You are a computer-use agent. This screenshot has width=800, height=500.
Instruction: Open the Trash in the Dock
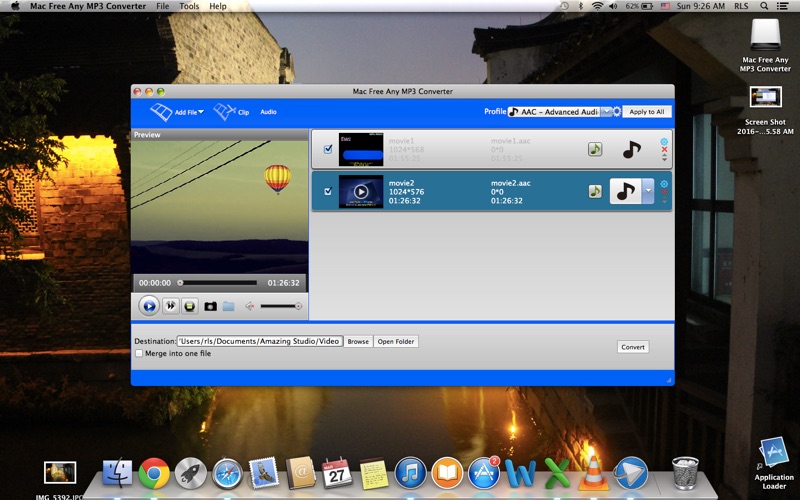[685, 473]
